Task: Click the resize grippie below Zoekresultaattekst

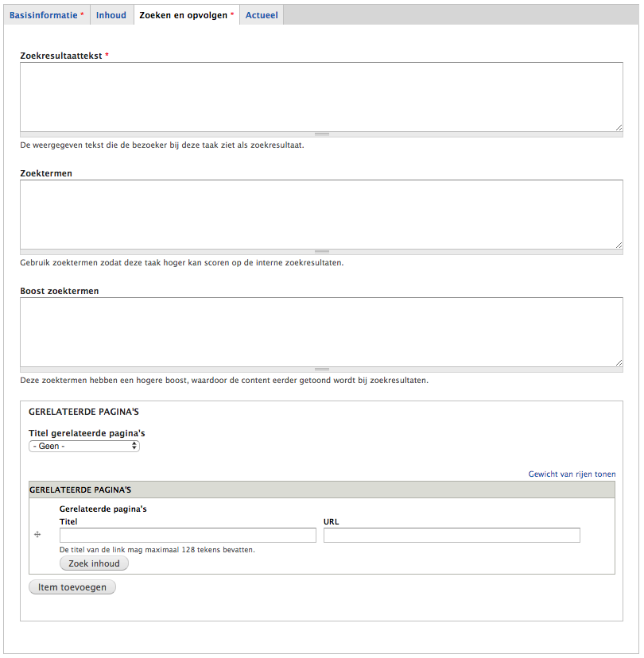Action: [321, 134]
